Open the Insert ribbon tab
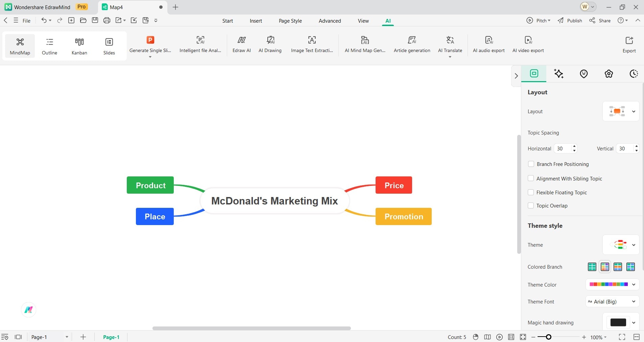 pyautogui.click(x=256, y=21)
